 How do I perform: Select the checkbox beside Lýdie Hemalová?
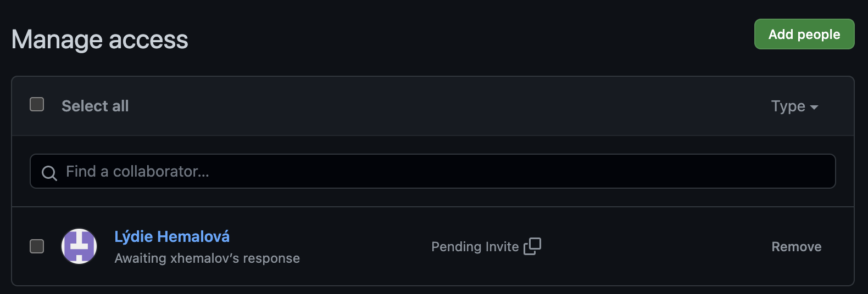[x=37, y=246]
